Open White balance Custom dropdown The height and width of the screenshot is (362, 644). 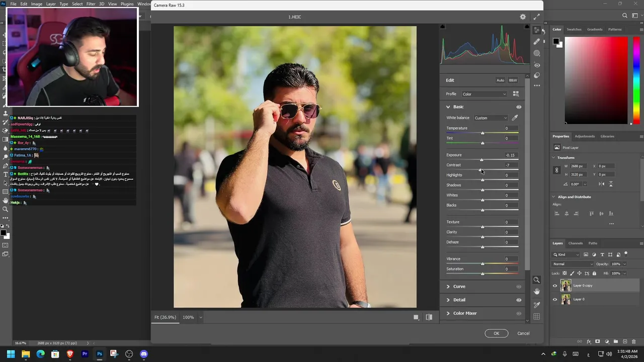pos(491,118)
